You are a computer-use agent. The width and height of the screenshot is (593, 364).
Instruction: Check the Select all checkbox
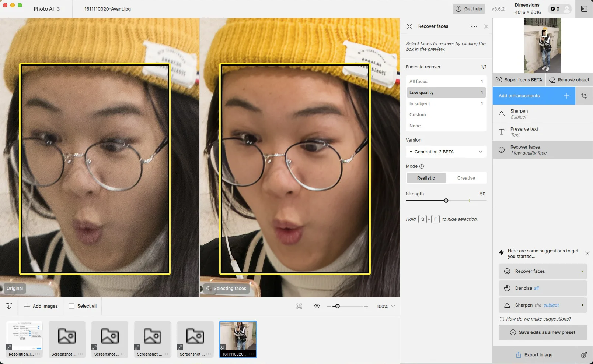(71, 306)
